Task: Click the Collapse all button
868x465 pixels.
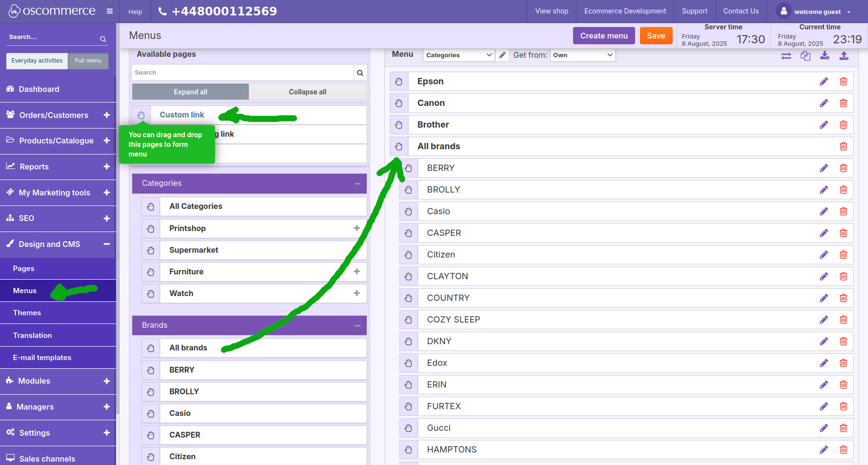Action: click(307, 92)
